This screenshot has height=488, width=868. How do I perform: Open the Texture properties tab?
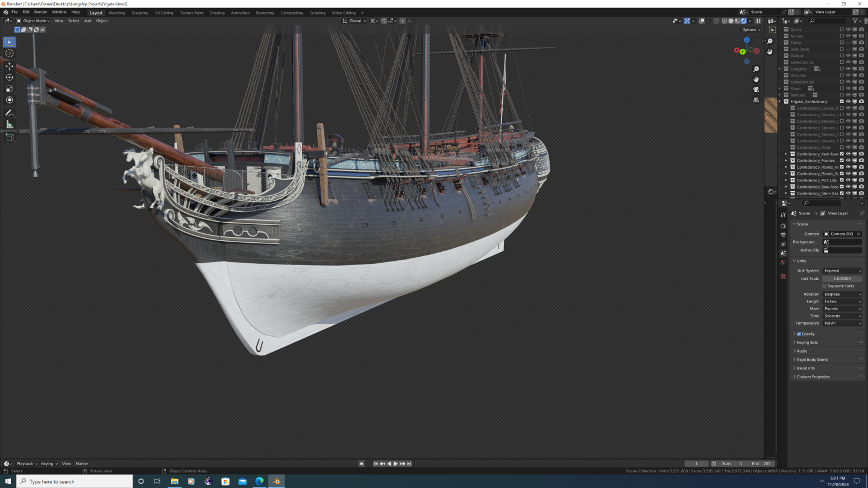pyautogui.click(x=783, y=277)
